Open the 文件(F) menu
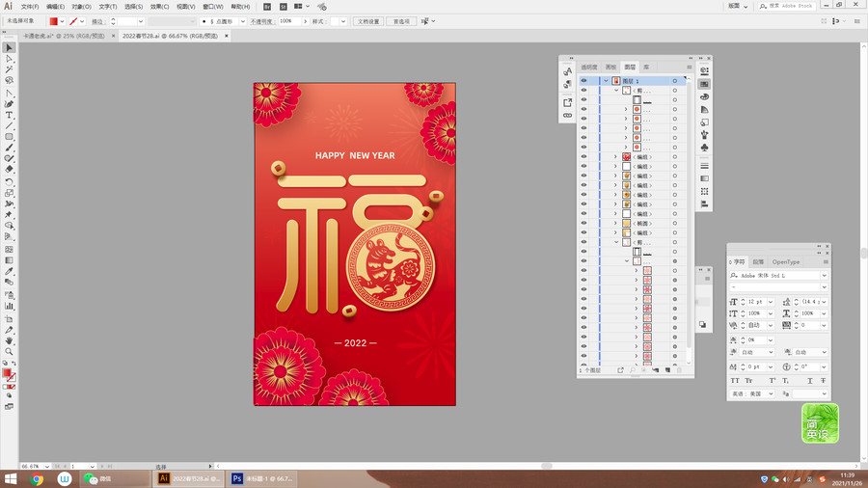868x488 pixels. pos(30,7)
